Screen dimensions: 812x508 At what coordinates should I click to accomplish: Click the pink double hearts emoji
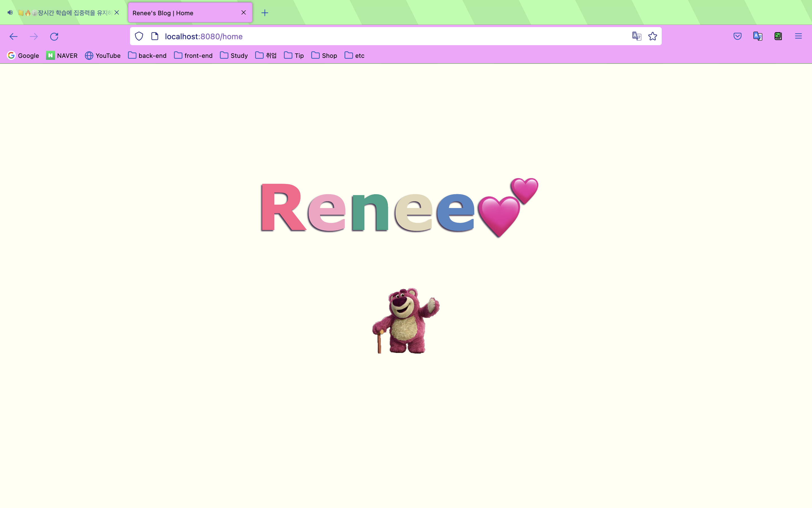[x=508, y=207]
